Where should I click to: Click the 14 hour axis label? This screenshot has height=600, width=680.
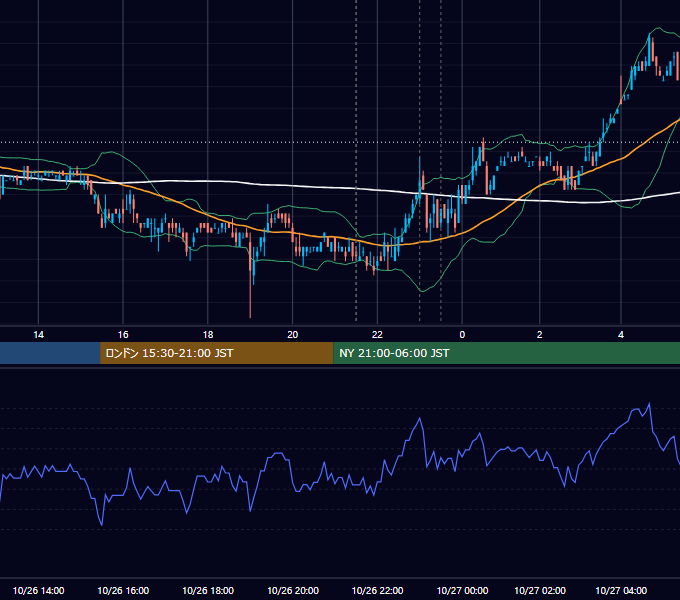click(x=39, y=334)
